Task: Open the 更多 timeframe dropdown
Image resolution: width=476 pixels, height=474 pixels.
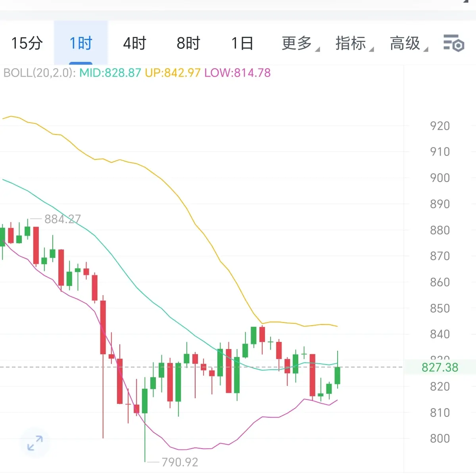Action: pyautogui.click(x=300, y=43)
